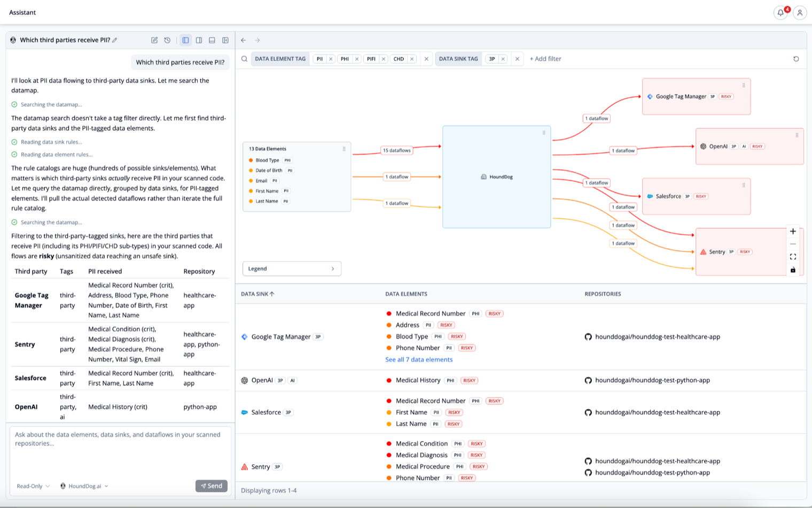Open Data Sink Tag filter

(x=458, y=59)
